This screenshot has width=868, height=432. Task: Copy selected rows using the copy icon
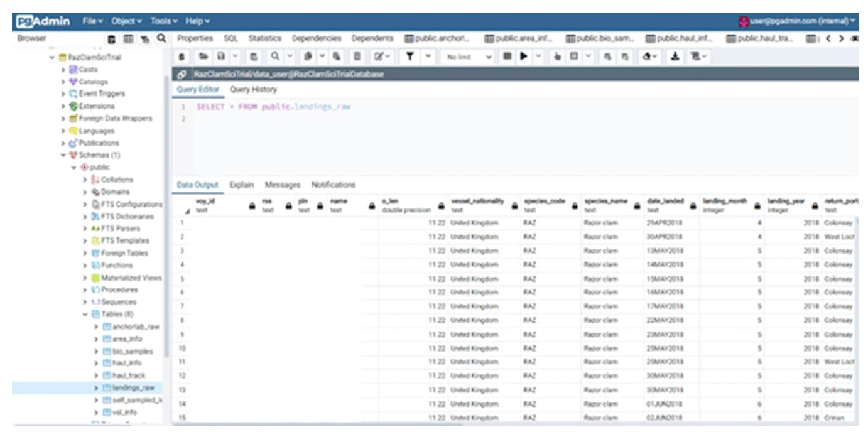[308, 56]
